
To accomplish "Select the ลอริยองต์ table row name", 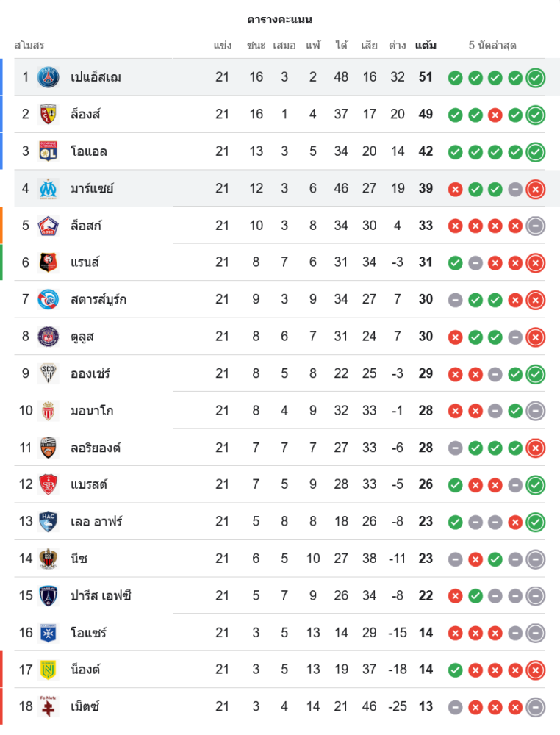I will coord(96,448).
